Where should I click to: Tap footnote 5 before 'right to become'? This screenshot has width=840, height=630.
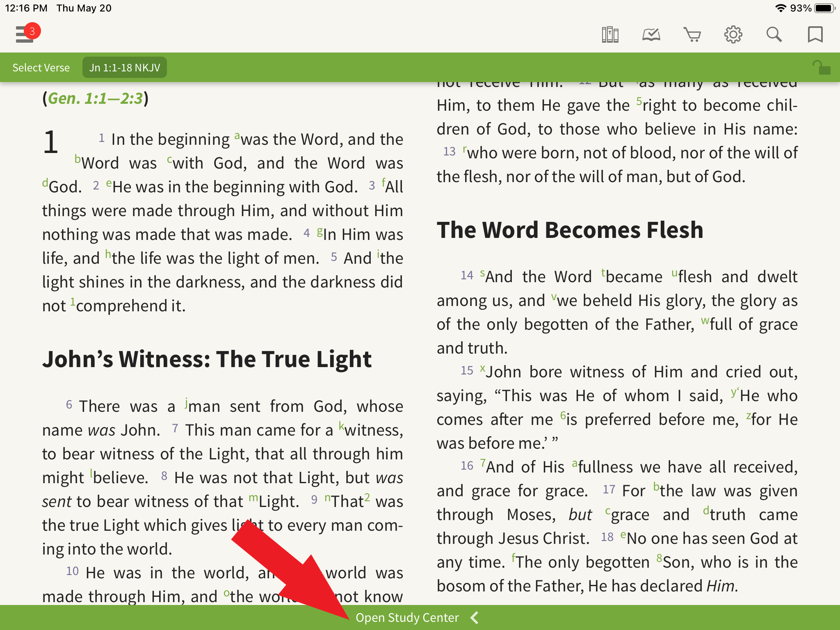pyautogui.click(x=639, y=101)
